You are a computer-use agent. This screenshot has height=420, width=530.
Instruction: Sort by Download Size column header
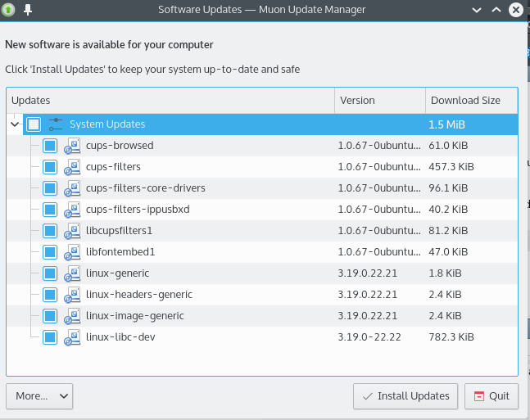point(471,101)
